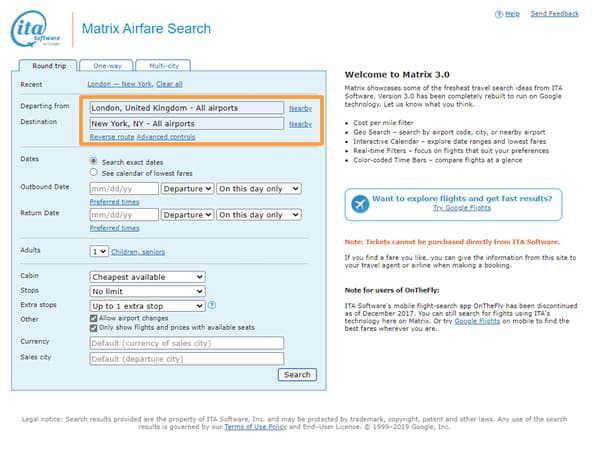Image resolution: width=600 pixels, height=454 pixels.
Task: Toggle Allow airport changes checkbox
Action: click(93, 318)
